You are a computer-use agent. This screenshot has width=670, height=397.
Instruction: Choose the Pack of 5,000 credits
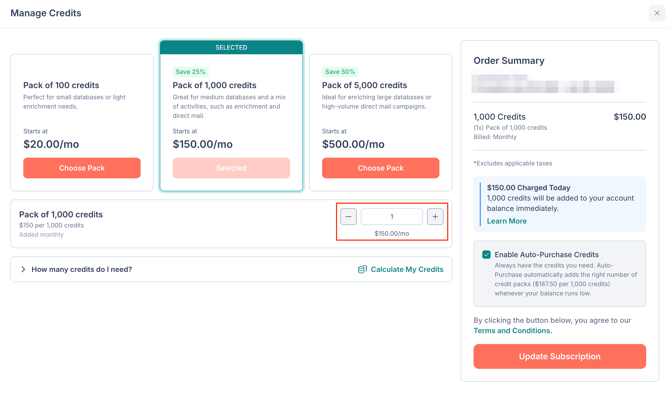380,168
